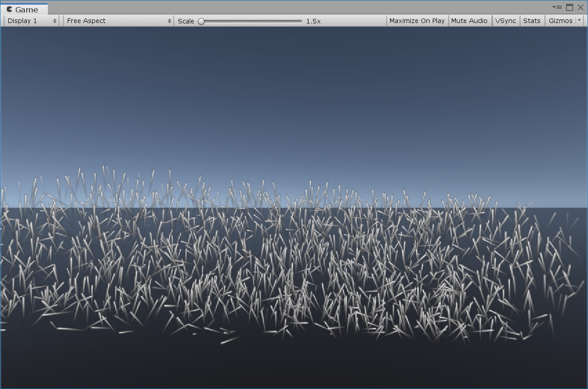Image resolution: width=588 pixels, height=389 pixels.
Task: Click the rendered grass game view
Action: [x=294, y=207]
